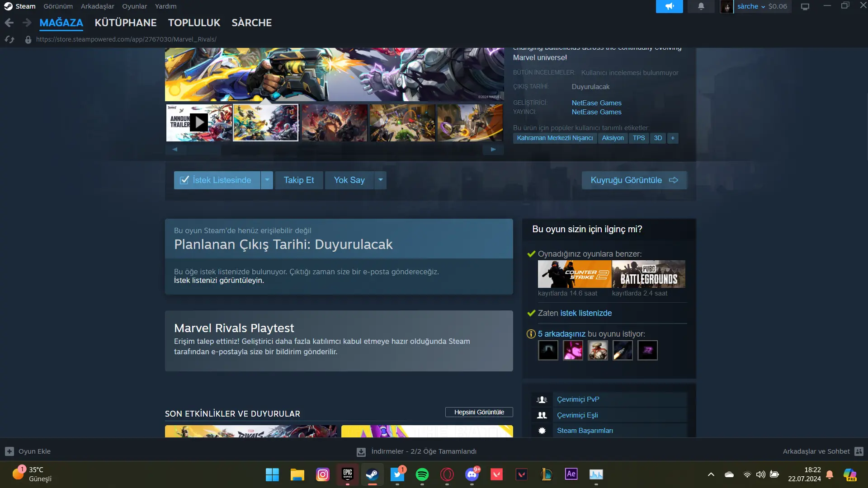This screenshot has width=868, height=488.
Task: Show hidden system tray icons chevron
Action: click(x=711, y=474)
